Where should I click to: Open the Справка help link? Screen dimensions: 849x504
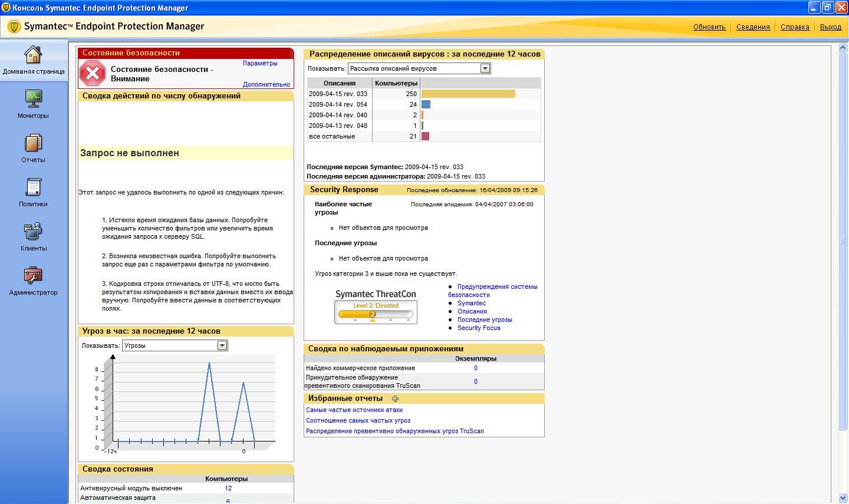coord(795,27)
